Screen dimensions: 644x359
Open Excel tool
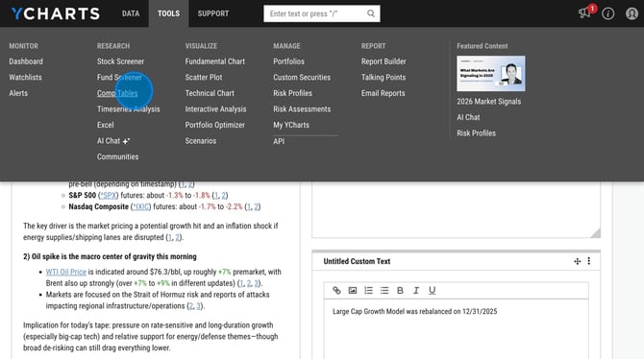(105, 125)
